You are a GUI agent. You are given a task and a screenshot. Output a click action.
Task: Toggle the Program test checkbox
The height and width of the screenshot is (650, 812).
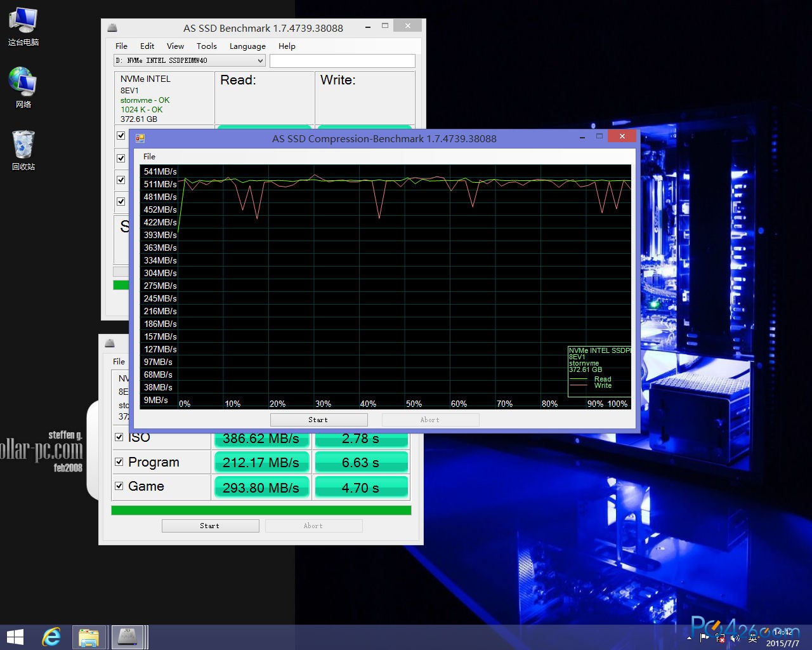click(119, 461)
